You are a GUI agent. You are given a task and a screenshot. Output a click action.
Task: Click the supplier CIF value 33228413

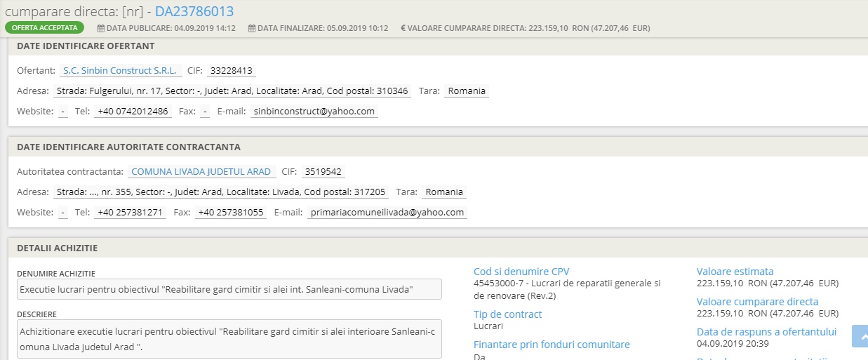[232, 71]
